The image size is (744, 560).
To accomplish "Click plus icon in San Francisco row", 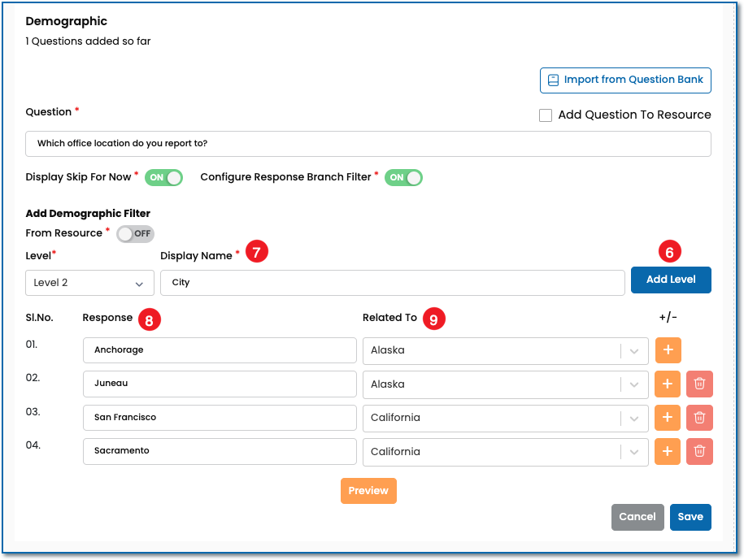I will (x=668, y=418).
